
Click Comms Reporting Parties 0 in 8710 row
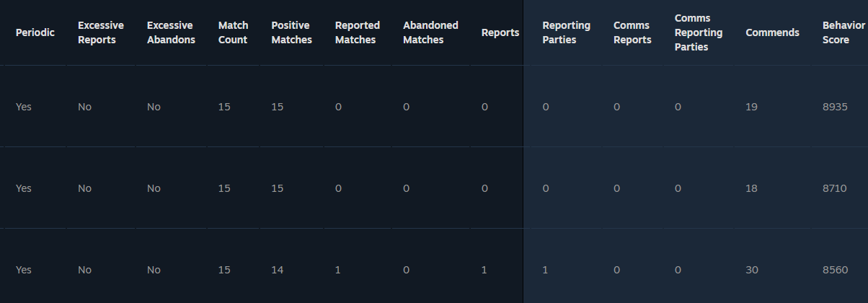(x=678, y=188)
